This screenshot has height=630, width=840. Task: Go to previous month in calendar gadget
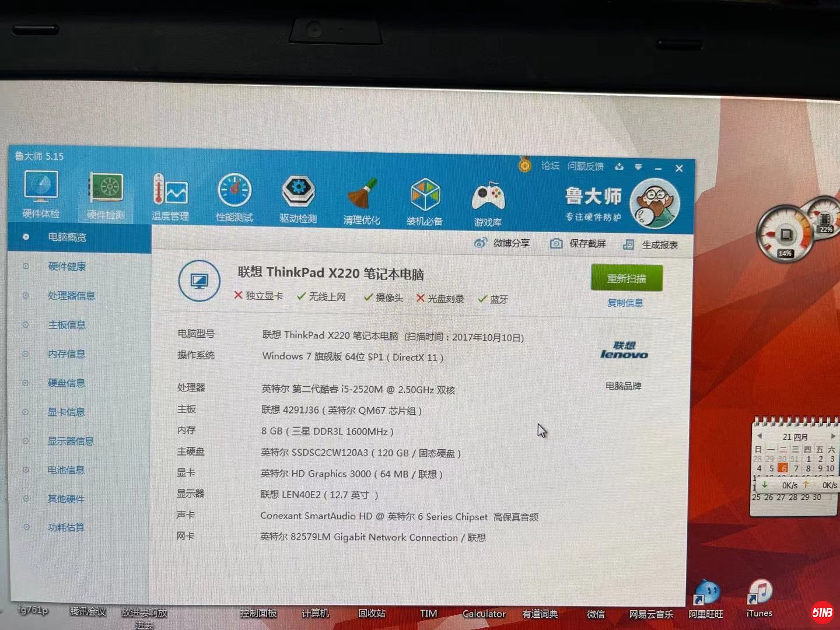759,436
